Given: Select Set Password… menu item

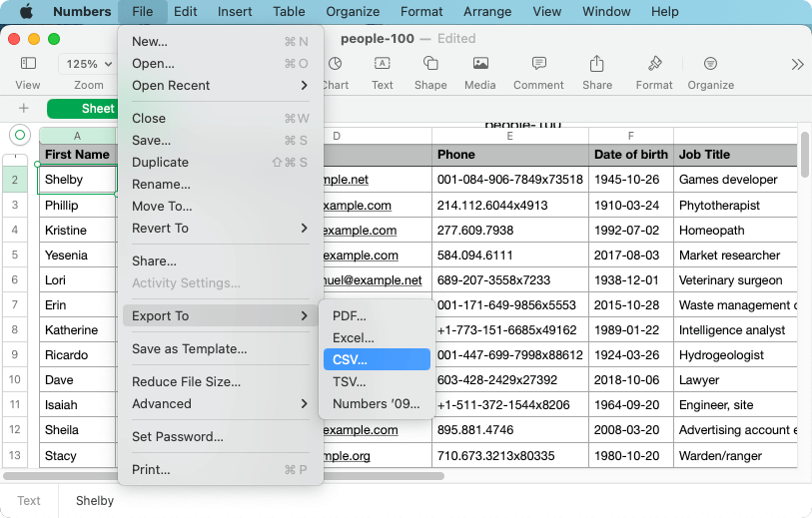Looking at the screenshot, I should point(178,437).
